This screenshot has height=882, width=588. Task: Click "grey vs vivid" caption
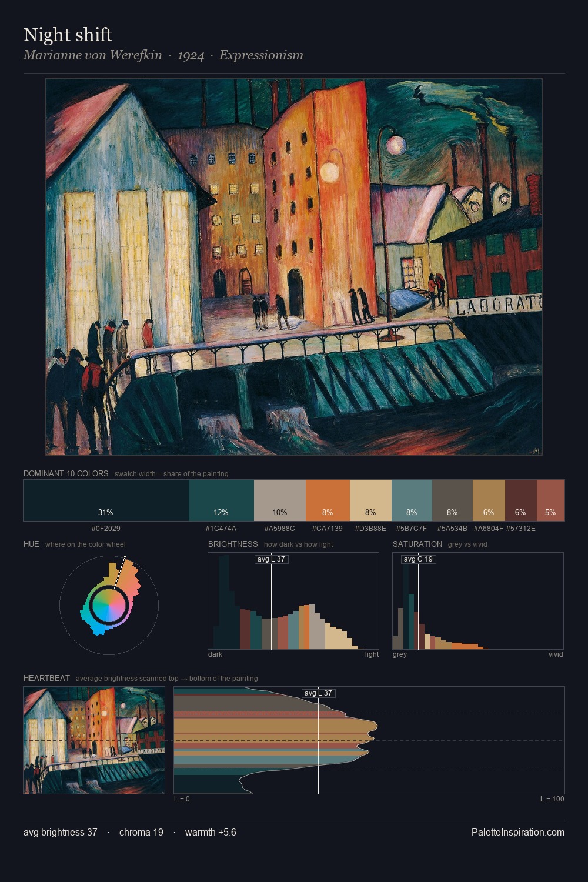click(468, 544)
